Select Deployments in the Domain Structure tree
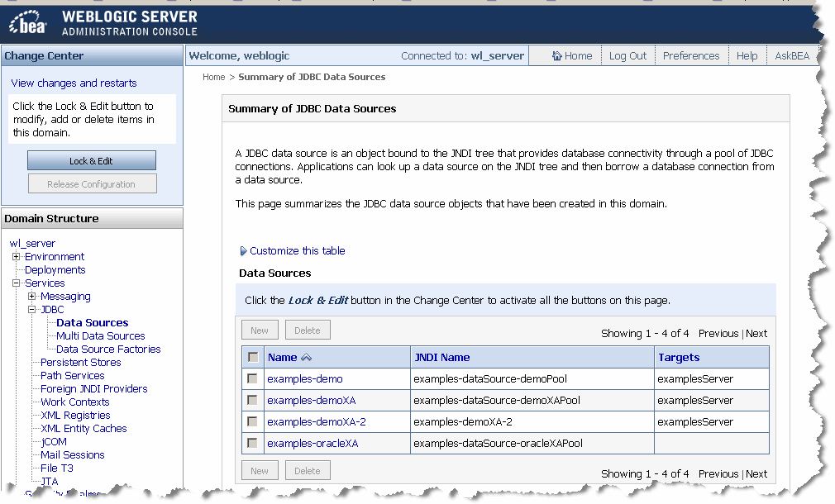The image size is (835, 504). (55, 269)
